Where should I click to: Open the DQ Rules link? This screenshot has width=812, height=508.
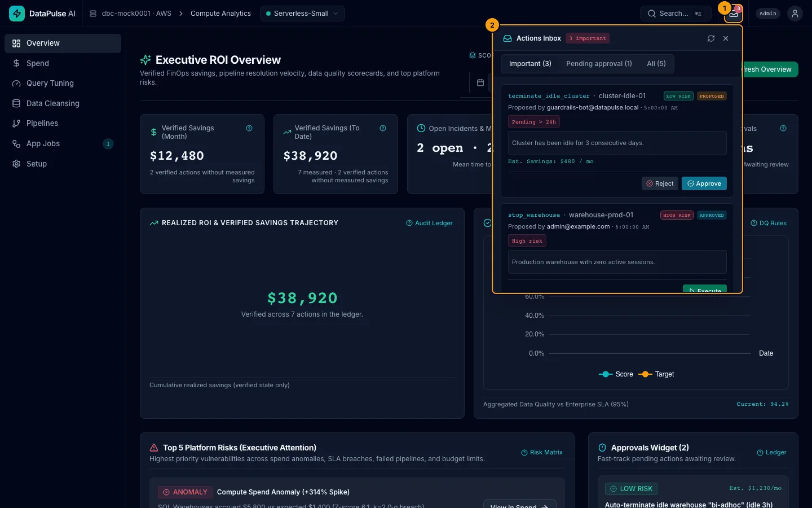(x=769, y=223)
